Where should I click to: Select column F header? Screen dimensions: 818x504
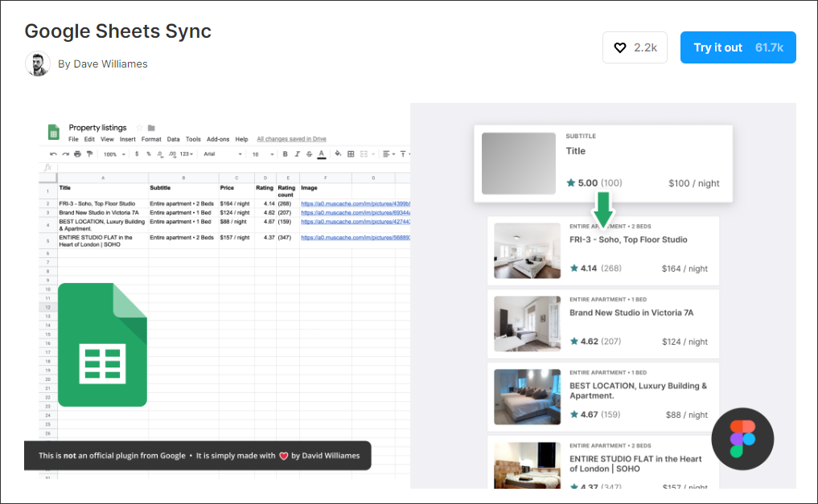[326, 178]
